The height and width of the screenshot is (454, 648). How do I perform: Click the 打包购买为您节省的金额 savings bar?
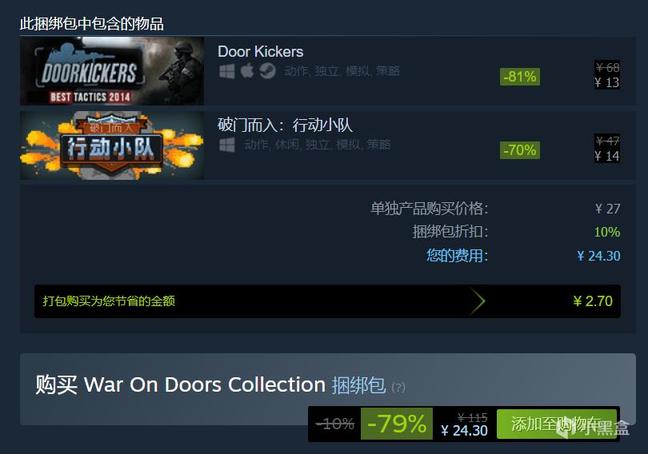327,302
